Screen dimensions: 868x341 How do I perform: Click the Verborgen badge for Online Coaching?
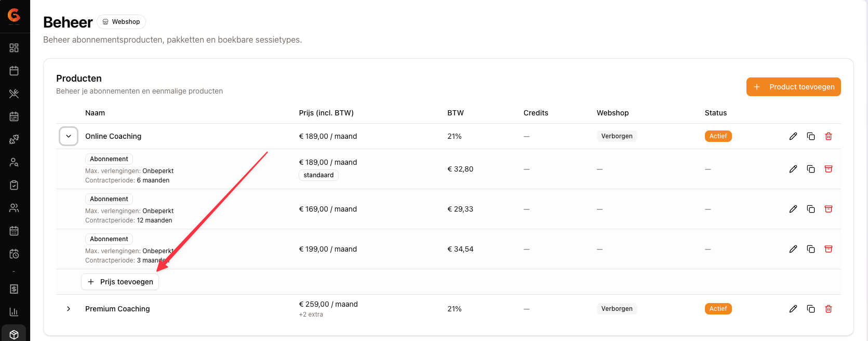tap(617, 136)
